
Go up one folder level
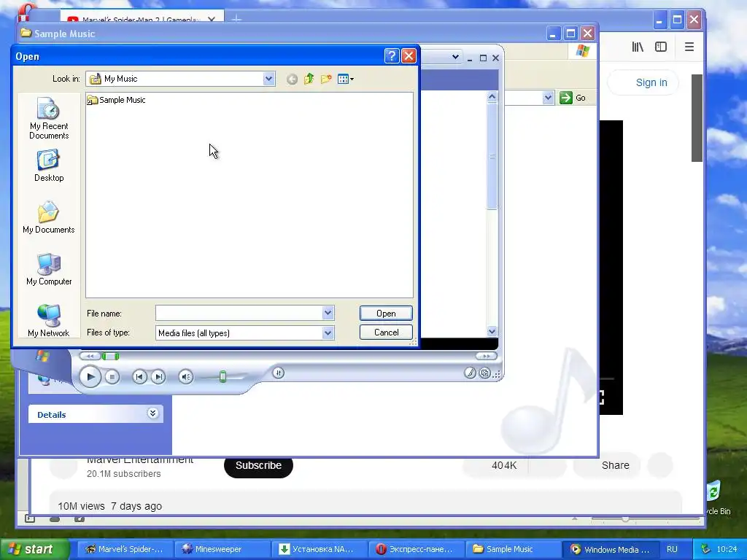click(309, 79)
